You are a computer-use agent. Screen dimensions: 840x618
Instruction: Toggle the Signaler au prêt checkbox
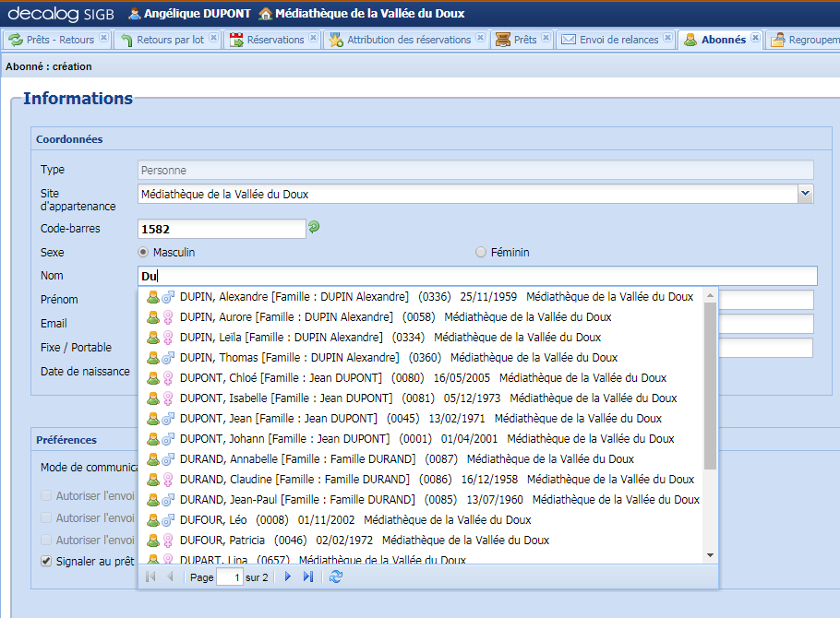point(46,561)
